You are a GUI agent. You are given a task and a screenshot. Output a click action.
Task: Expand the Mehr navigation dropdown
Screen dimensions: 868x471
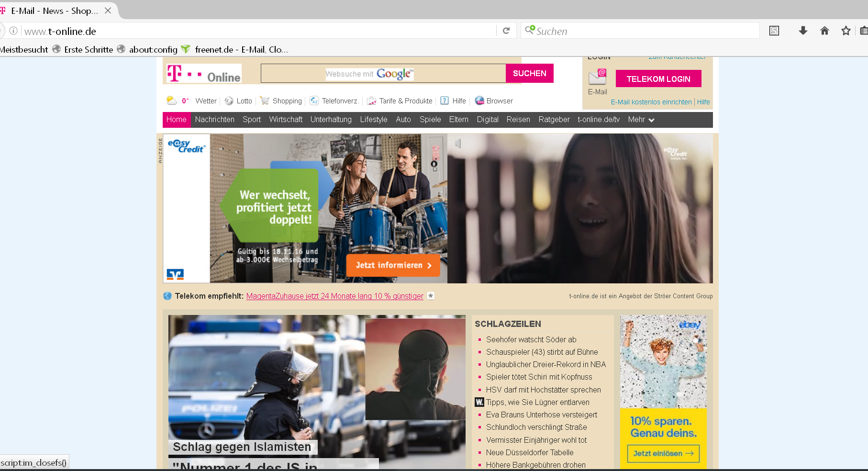[x=641, y=120]
